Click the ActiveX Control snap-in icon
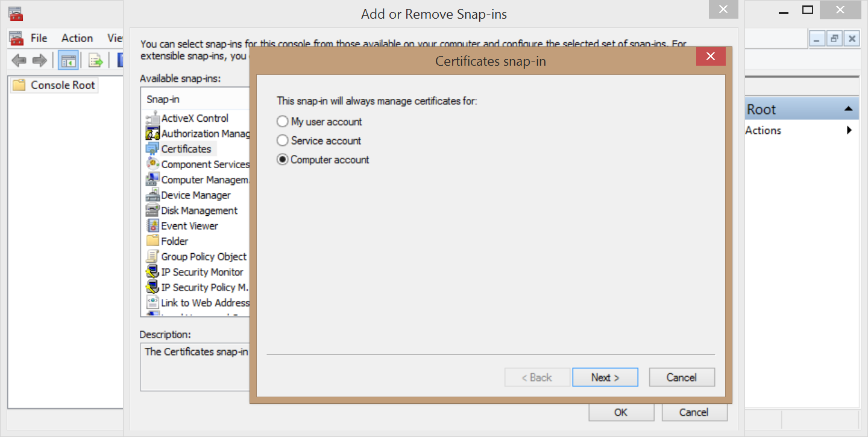Screen dimensions: 868x437 [x=153, y=118]
